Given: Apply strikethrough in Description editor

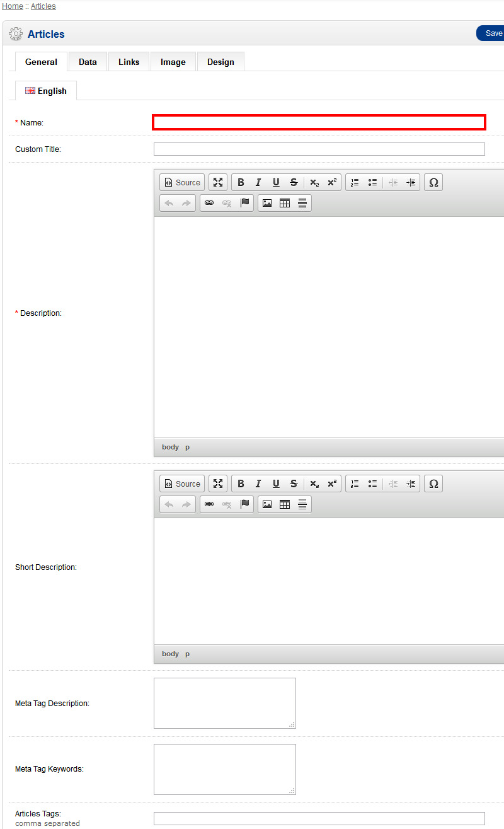Looking at the screenshot, I should click(x=294, y=182).
